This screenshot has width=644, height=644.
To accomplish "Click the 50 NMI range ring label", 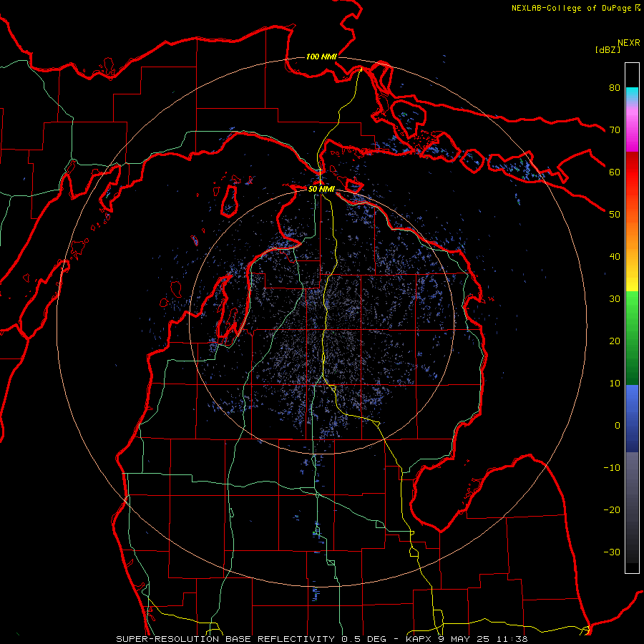I will coord(321,189).
